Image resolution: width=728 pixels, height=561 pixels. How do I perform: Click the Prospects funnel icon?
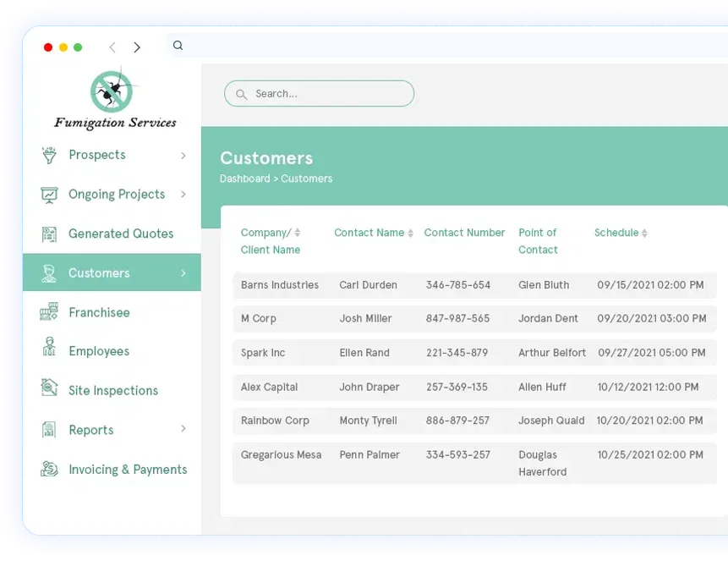coord(49,155)
